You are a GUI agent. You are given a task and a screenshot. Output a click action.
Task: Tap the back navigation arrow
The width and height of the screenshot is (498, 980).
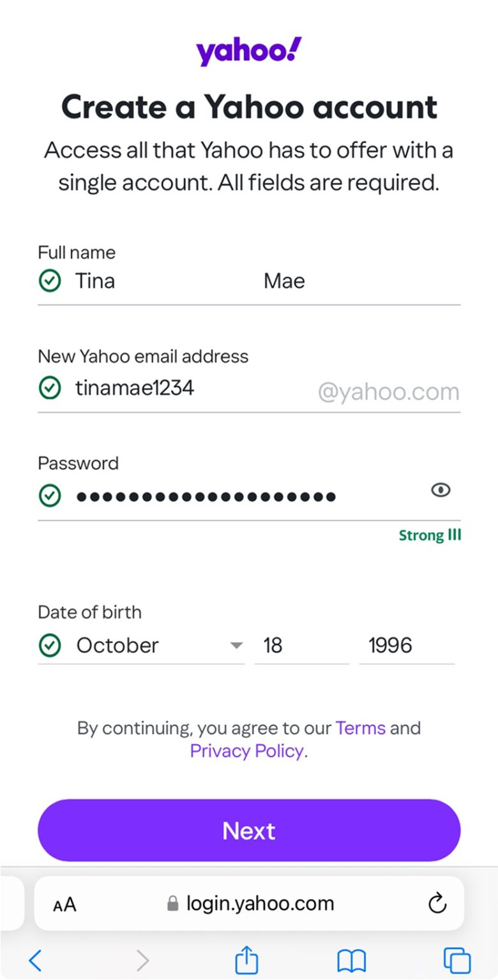(x=35, y=959)
